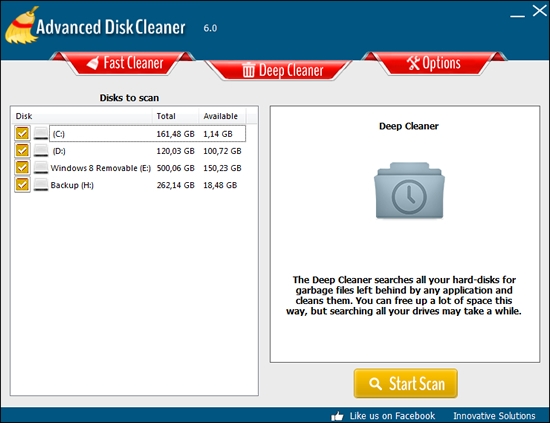
Task: Sort disks by Available column header
Action: pyautogui.click(x=222, y=116)
